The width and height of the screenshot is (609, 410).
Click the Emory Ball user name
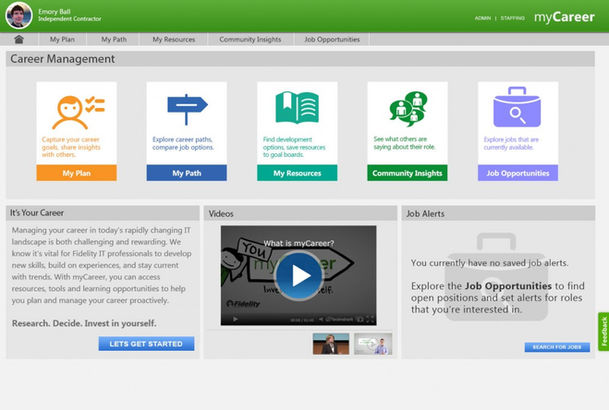coord(54,12)
